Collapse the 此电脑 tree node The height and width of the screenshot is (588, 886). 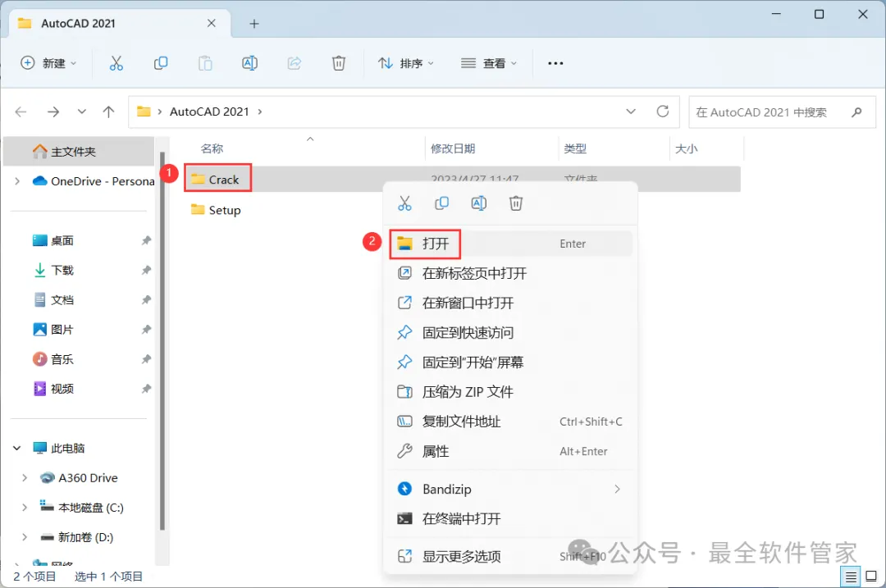tap(17, 448)
